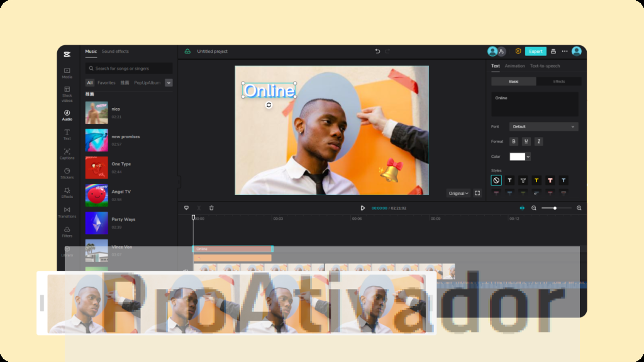Enable italic formatting for the text
The height and width of the screenshot is (362, 644).
tap(539, 141)
